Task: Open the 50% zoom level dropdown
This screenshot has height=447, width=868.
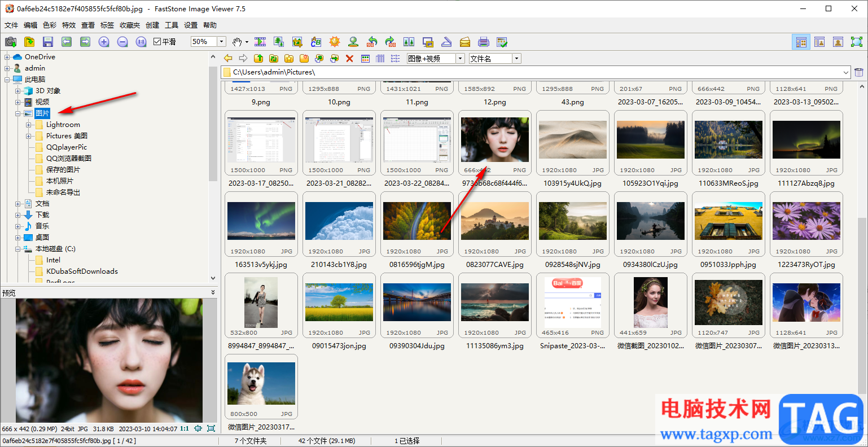Action: pos(222,42)
